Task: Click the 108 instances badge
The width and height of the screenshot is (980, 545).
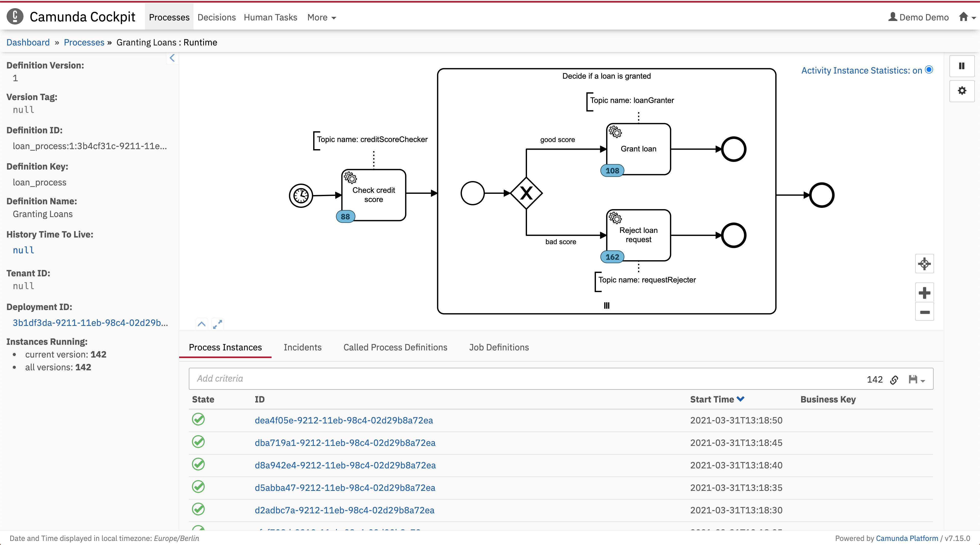Action: (612, 171)
